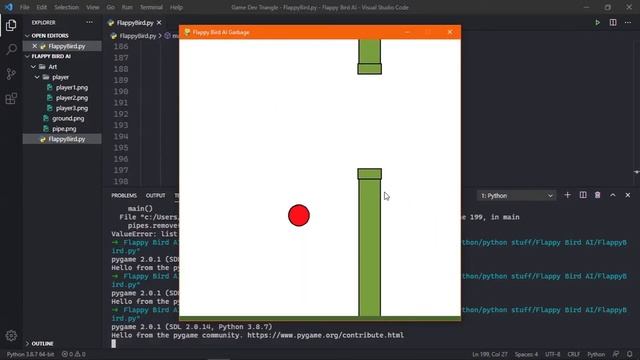Viewport: 640px width, 360px height.
Task: Close FlappyBird.py in Open Editors list
Action: click(35, 46)
